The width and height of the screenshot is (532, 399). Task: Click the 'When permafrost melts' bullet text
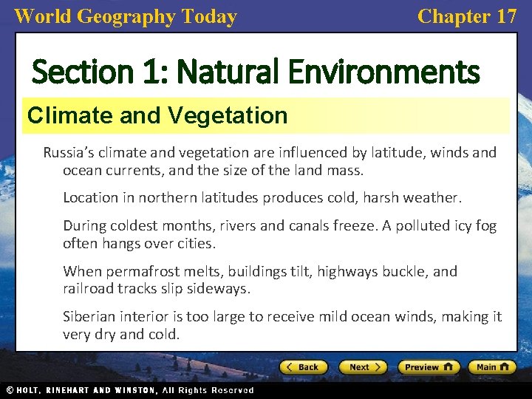pos(260,280)
